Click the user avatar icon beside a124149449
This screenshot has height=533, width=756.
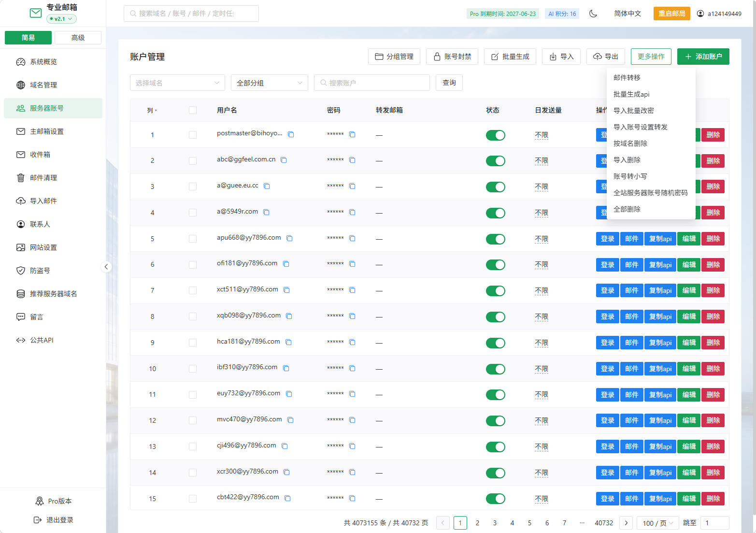pyautogui.click(x=700, y=14)
